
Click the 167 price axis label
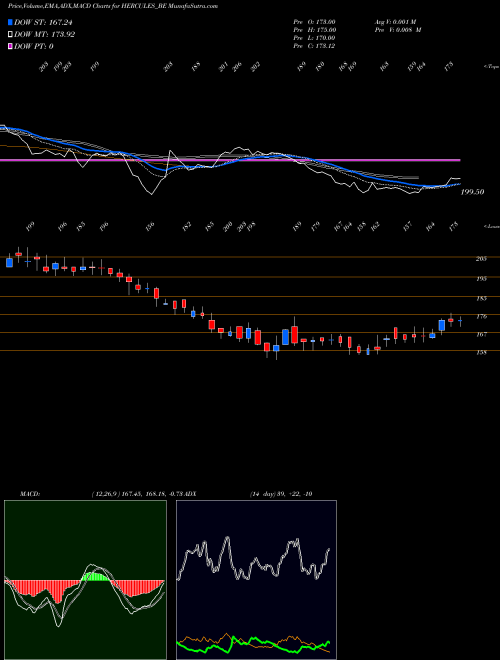pyautogui.click(x=481, y=335)
